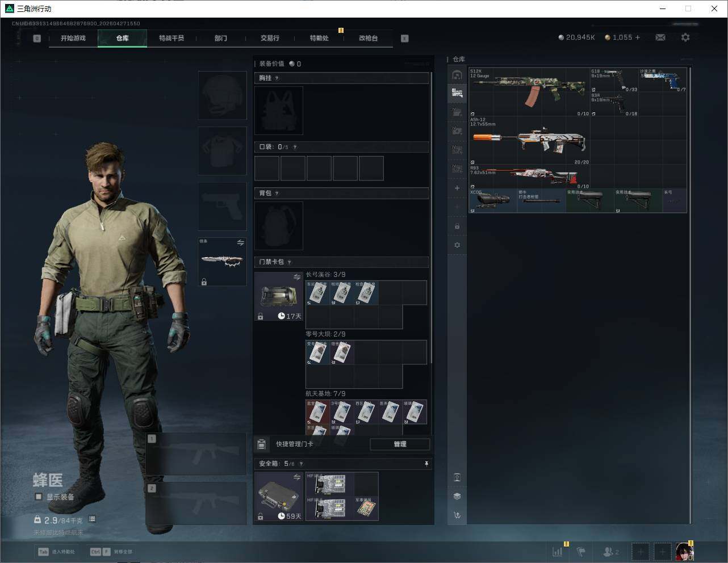Select the weapons warehouse category icon
728x563 pixels.
coord(457,93)
